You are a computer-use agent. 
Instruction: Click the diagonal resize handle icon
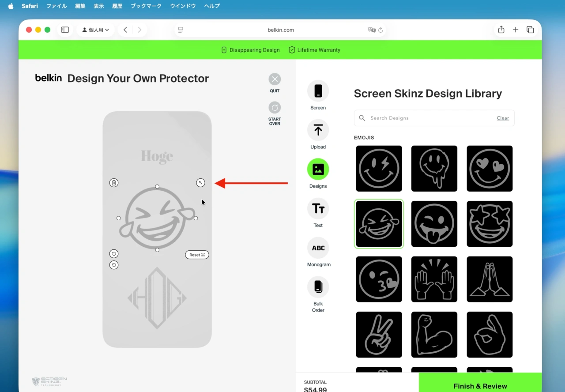coord(200,182)
